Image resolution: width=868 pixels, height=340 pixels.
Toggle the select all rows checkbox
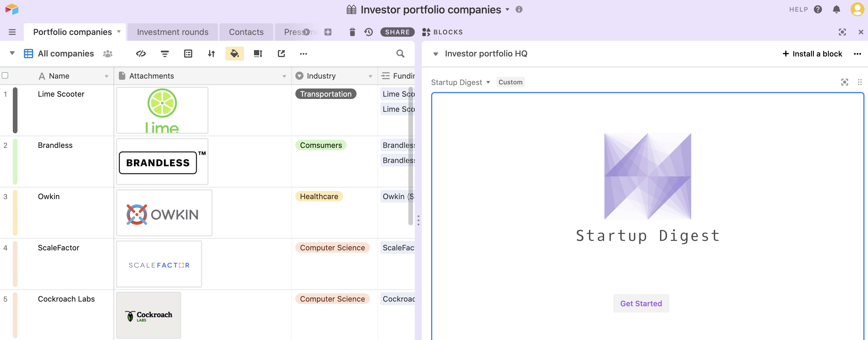(x=5, y=75)
